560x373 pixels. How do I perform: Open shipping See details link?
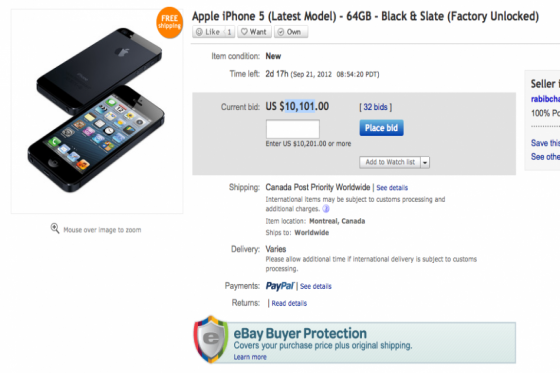[x=392, y=188]
